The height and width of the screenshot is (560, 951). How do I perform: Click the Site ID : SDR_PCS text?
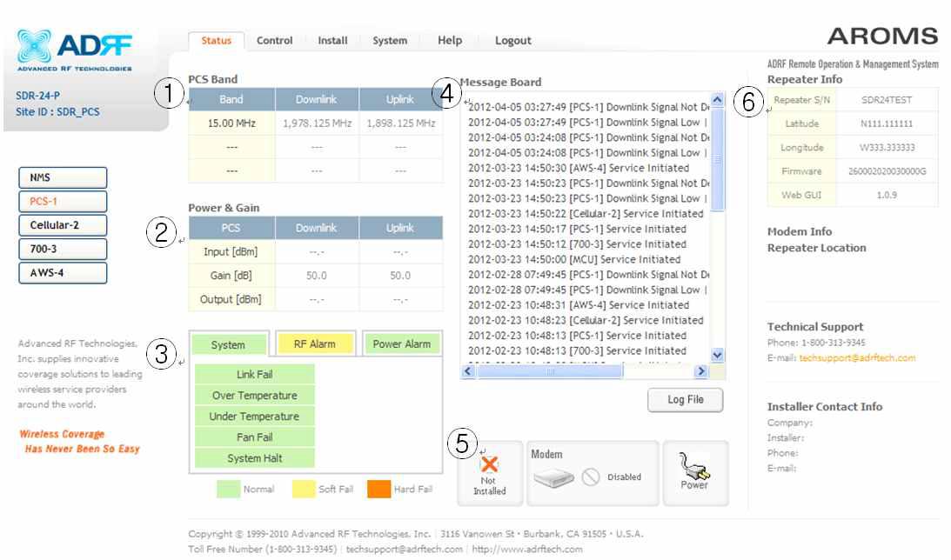(57, 111)
